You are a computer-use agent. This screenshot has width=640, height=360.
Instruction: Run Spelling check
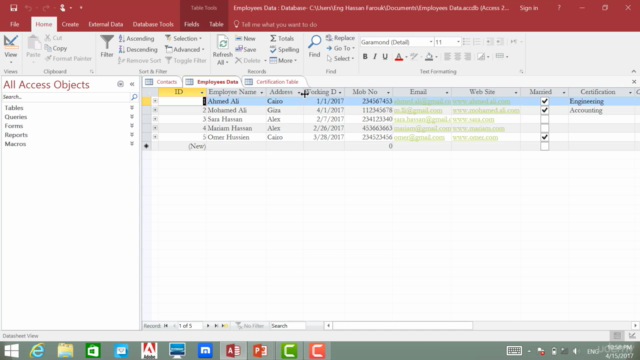[x=284, y=49]
